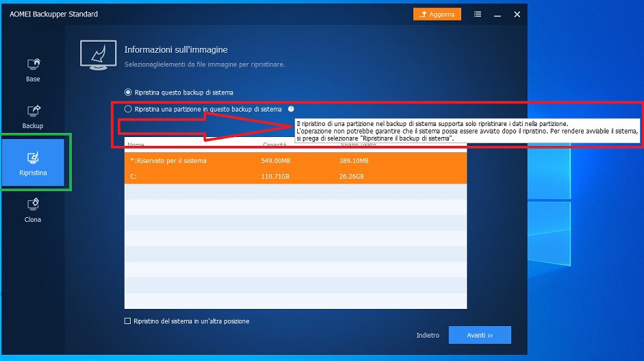Select the C: partition row
The height and width of the screenshot is (361, 644).
coord(295,176)
